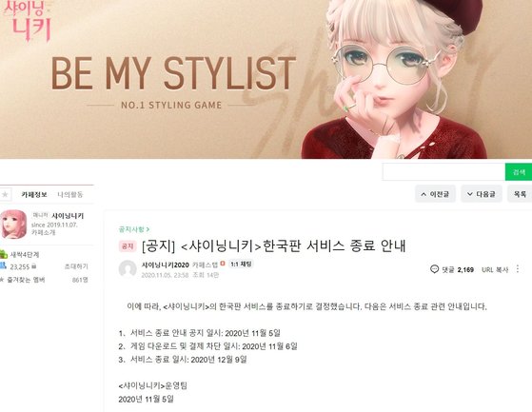Click the 새싹4단계 cafe grade icon
This screenshot has height=412, width=532.
(x=4, y=254)
